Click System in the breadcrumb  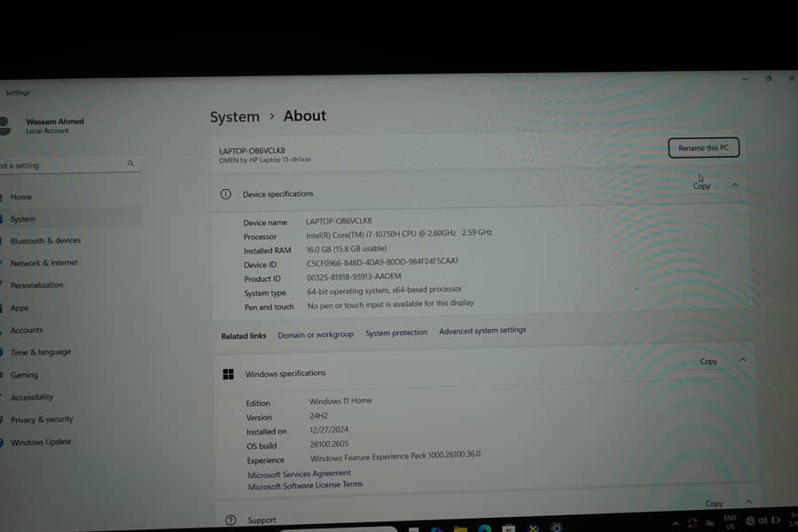click(235, 116)
